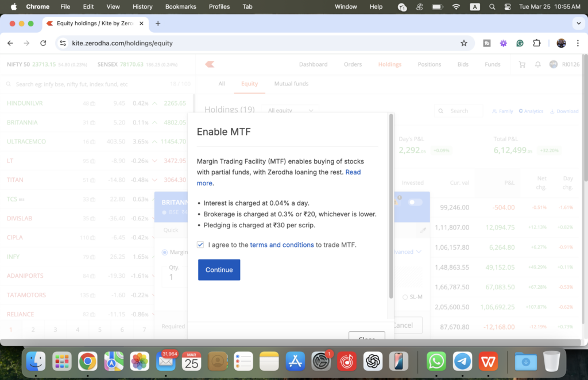Go to the Dashboard tab
The width and height of the screenshot is (588, 380).
tap(313, 64)
